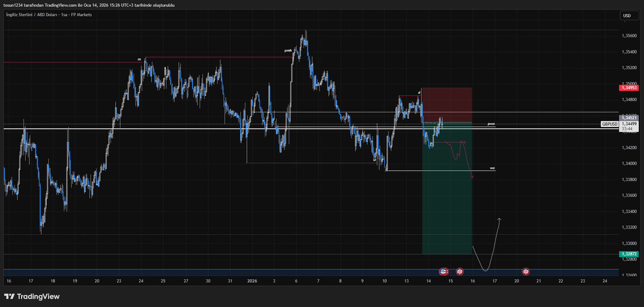
Task: Open the UK flag event marker near date 15
Action: (459, 272)
